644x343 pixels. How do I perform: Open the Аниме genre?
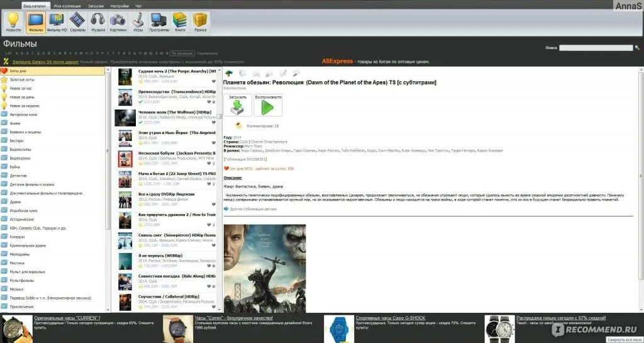coord(53,123)
